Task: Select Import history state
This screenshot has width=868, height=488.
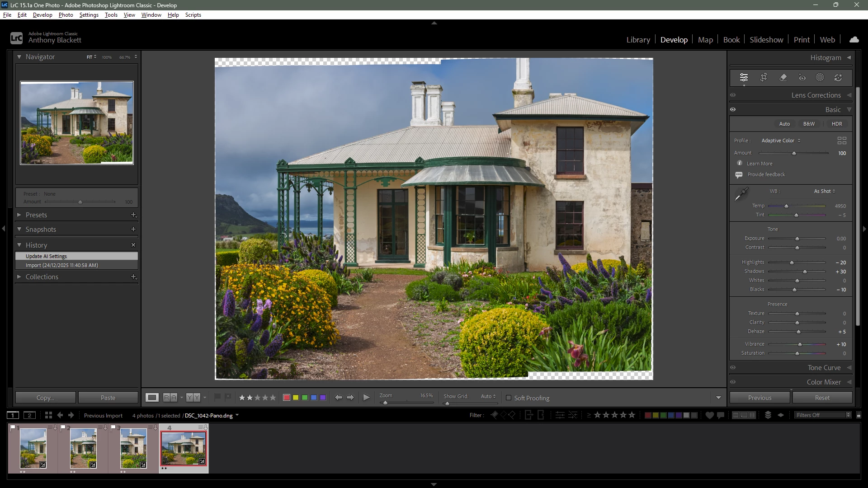Action: tap(76, 265)
